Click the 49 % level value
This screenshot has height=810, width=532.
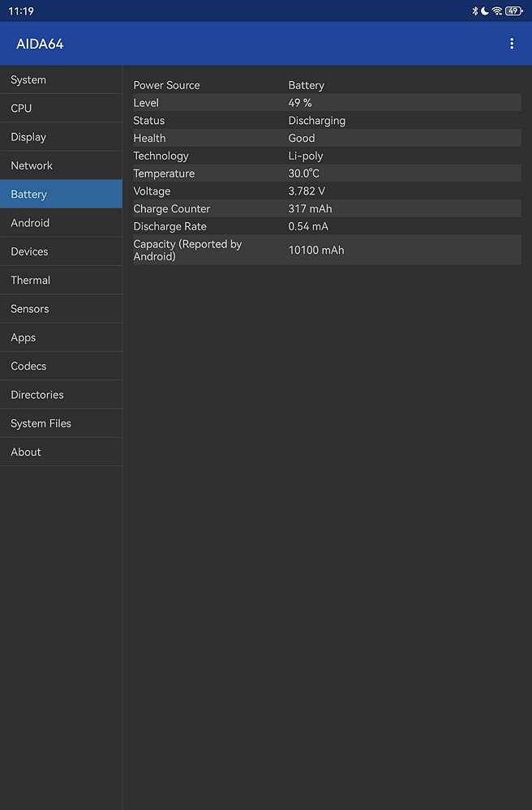(299, 103)
